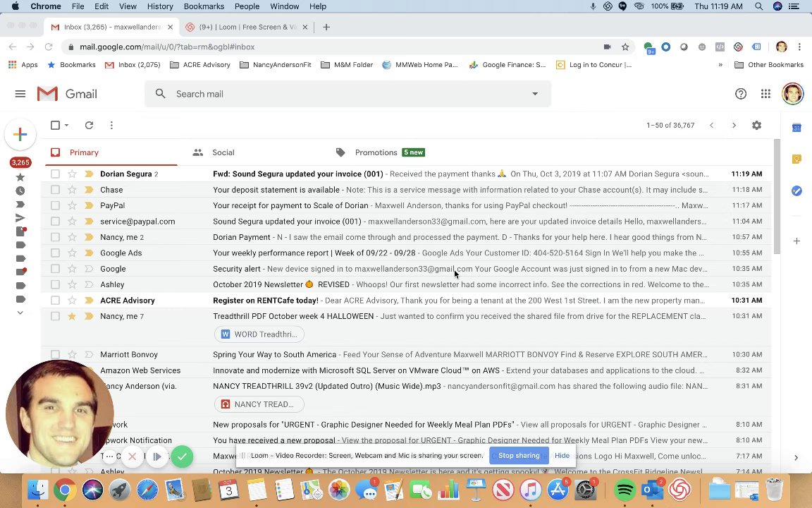Click Stop sharing button
Image resolution: width=812 pixels, height=508 pixels.
[x=519, y=456]
